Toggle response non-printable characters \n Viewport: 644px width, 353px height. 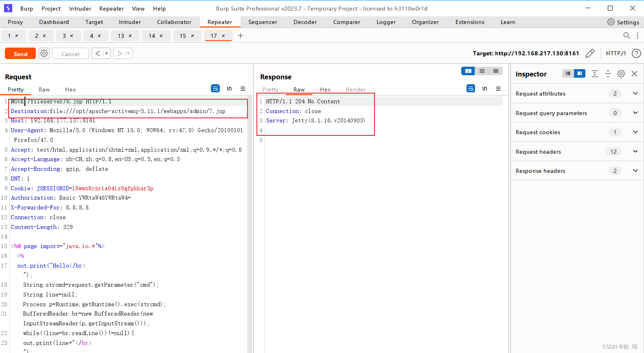tap(484, 88)
